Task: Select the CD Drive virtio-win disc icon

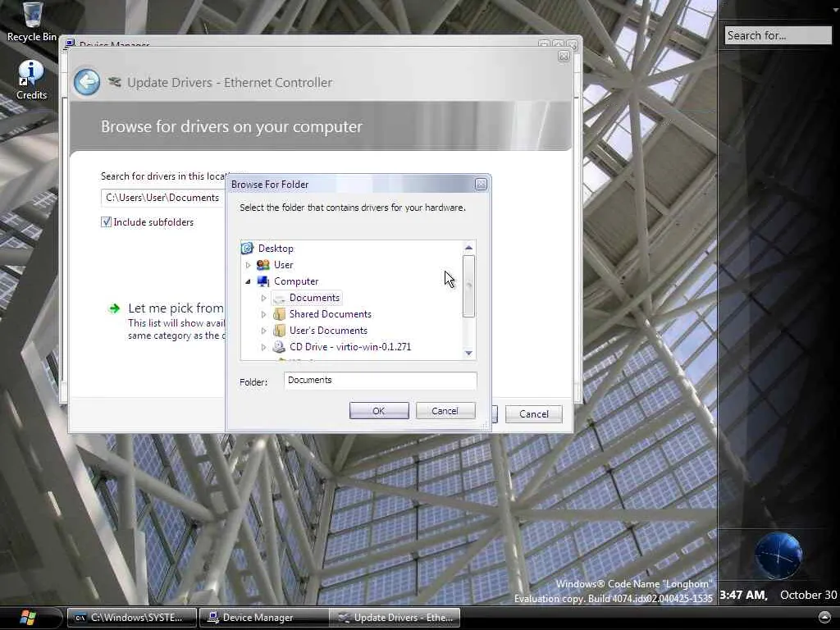Action: (279, 347)
